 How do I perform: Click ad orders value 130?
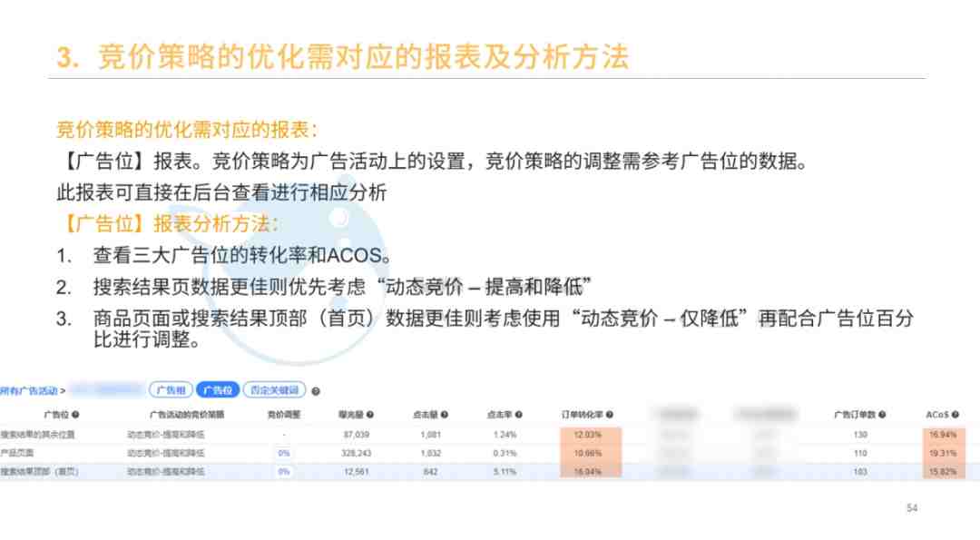(860, 435)
